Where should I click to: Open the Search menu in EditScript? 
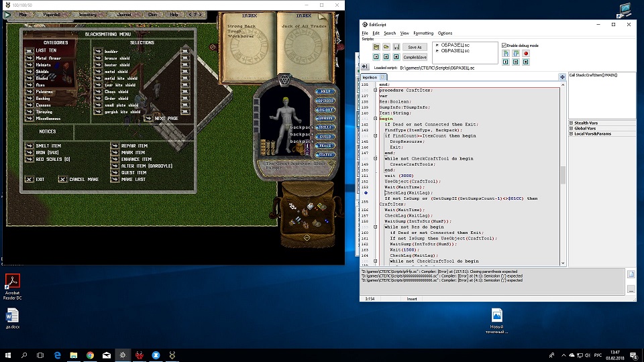[x=390, y=33]
